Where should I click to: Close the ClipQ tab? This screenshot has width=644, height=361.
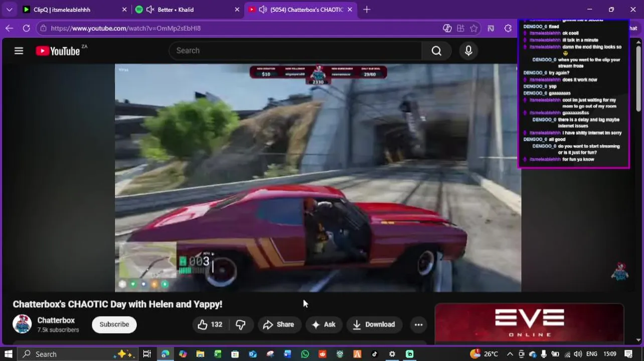coord(124,10)
